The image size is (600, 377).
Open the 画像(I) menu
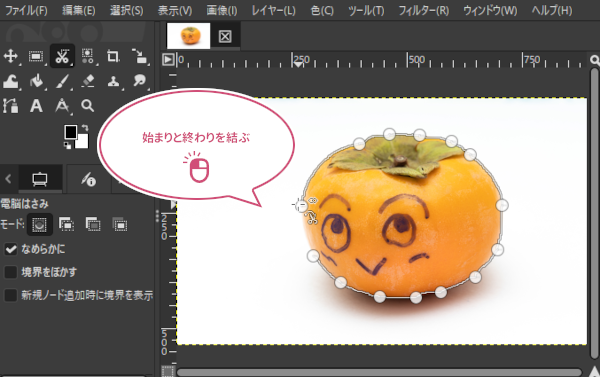222,10
